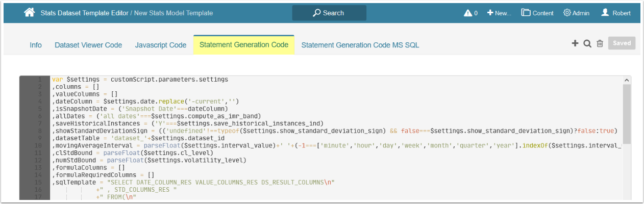
Task: Go to the home page icon
Action: tap(29, 13)
